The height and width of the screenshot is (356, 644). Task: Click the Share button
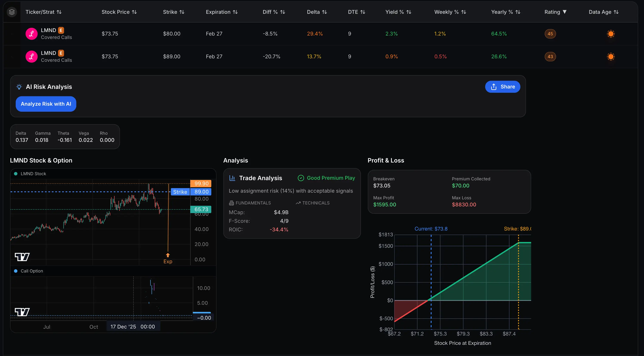[x=503, y=87]
